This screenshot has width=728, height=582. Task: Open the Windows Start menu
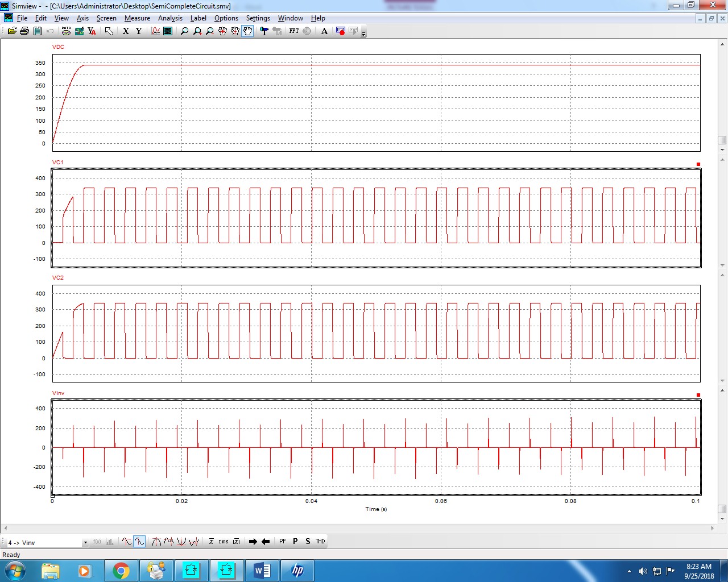[15, 571]
